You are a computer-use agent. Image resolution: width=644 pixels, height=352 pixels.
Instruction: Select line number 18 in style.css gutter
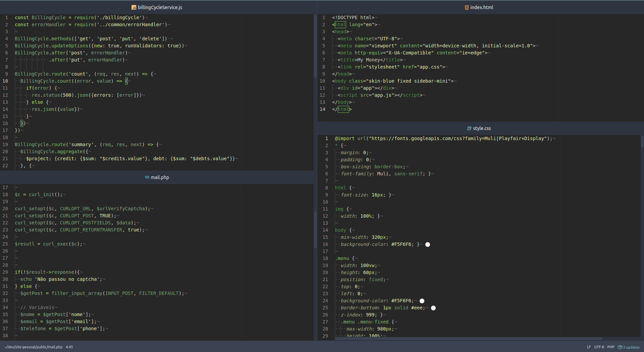(x=325, y=258)
